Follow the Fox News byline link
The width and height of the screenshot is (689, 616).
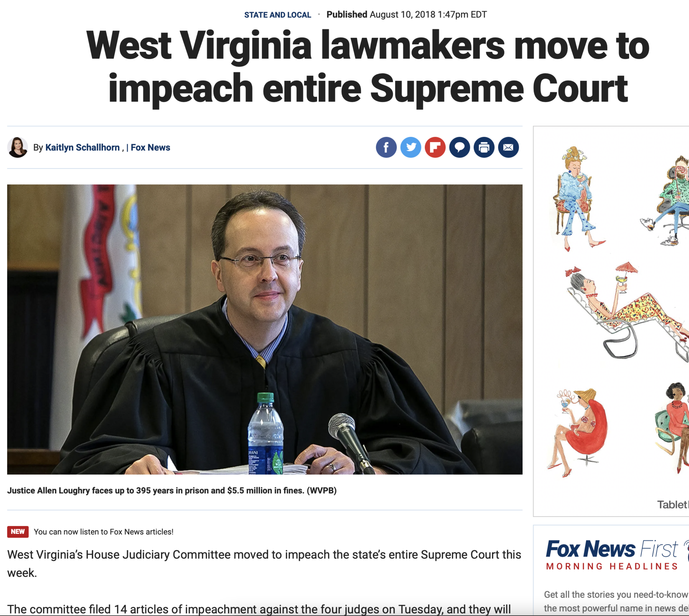[x=150, y=147]
